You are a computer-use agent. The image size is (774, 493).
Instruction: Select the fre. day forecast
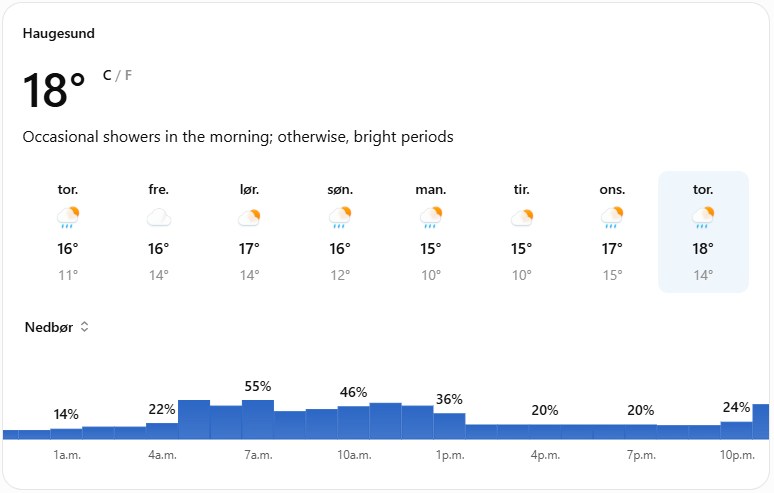click(x=158, y=232)
